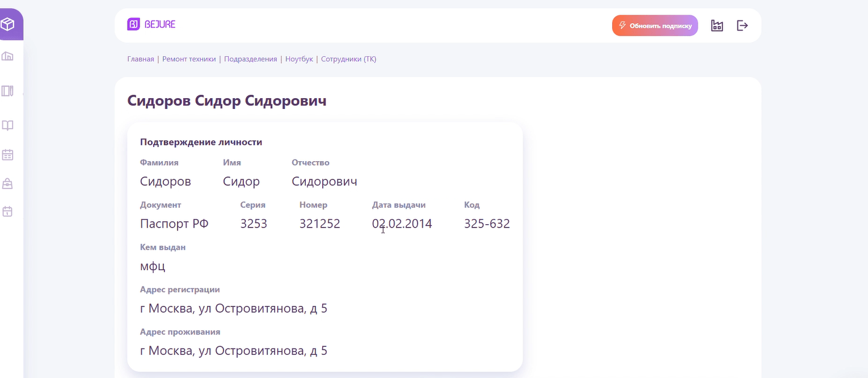Open the factory icon in header
868x378 pixels.
tap(717, 26)
